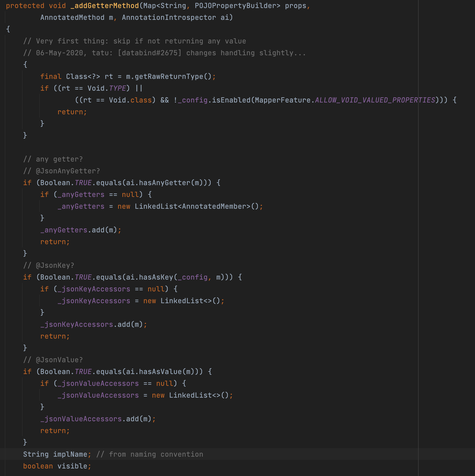Click the '// @JsonKey?' comment
The image size is (475, 476).
pyautogui.click(x=49, y=265)
